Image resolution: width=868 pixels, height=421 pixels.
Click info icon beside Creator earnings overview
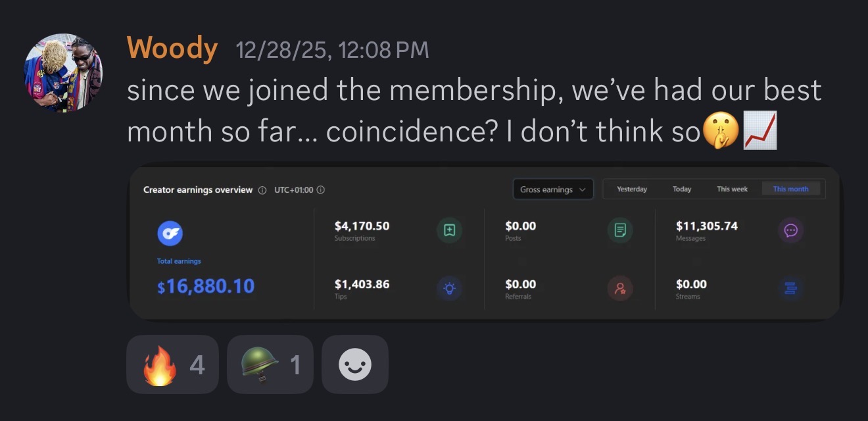[262, 190]
